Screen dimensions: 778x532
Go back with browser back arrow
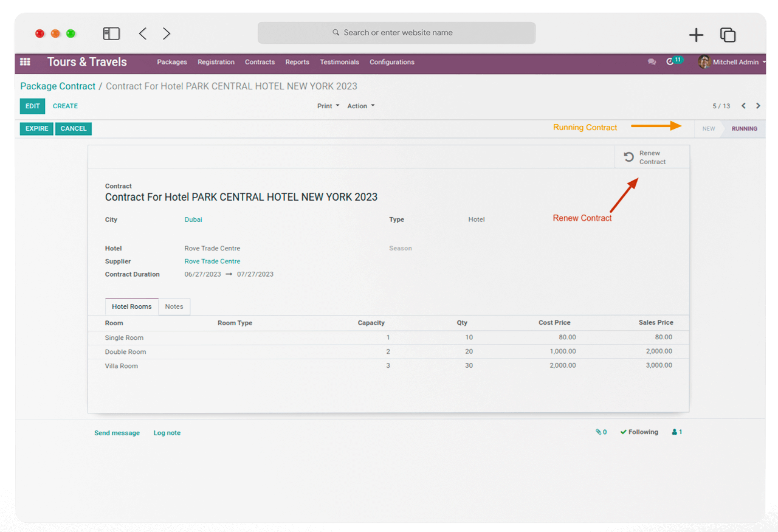click(143, 33)
